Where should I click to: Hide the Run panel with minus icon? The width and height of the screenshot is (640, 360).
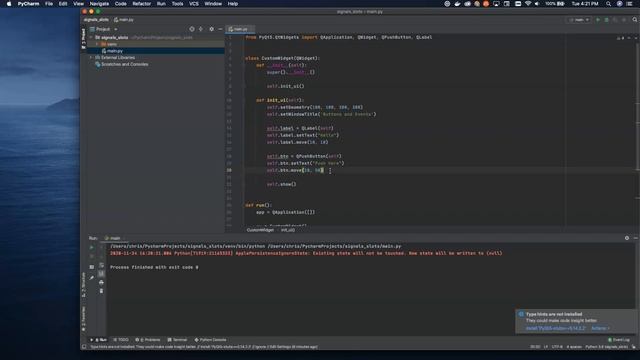[x=636, y=238]
